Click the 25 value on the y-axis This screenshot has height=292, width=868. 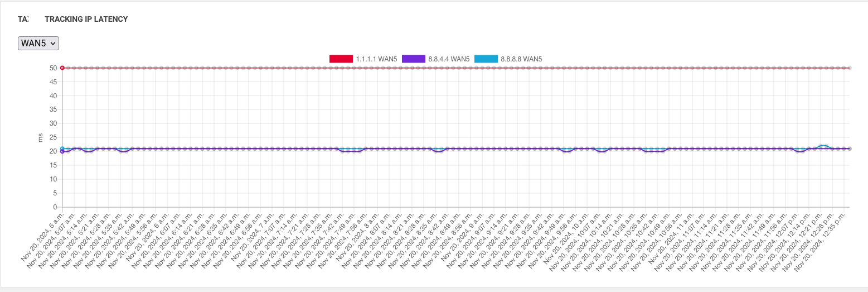(x=53, y=137)
